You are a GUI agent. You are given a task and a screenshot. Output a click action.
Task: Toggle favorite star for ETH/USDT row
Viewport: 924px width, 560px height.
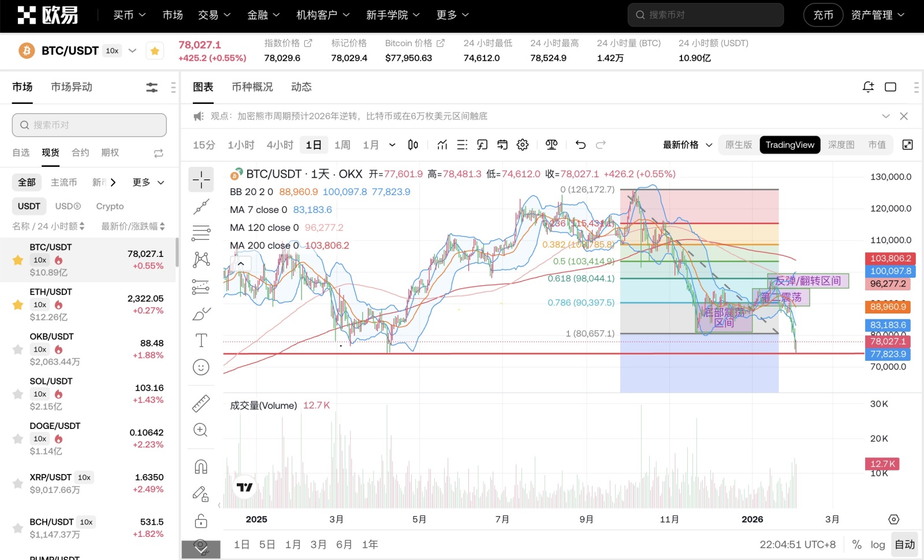tap(18, 305)
